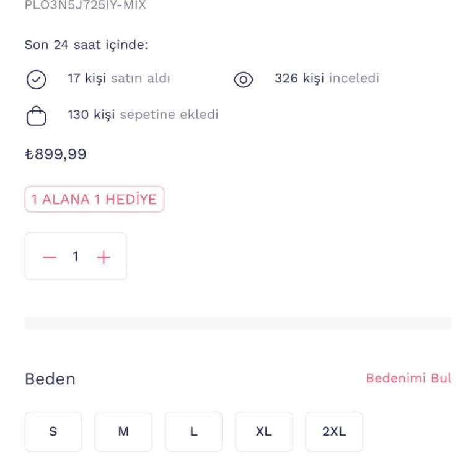Pick size XL
476x476 pixels.
click(263, 431)
